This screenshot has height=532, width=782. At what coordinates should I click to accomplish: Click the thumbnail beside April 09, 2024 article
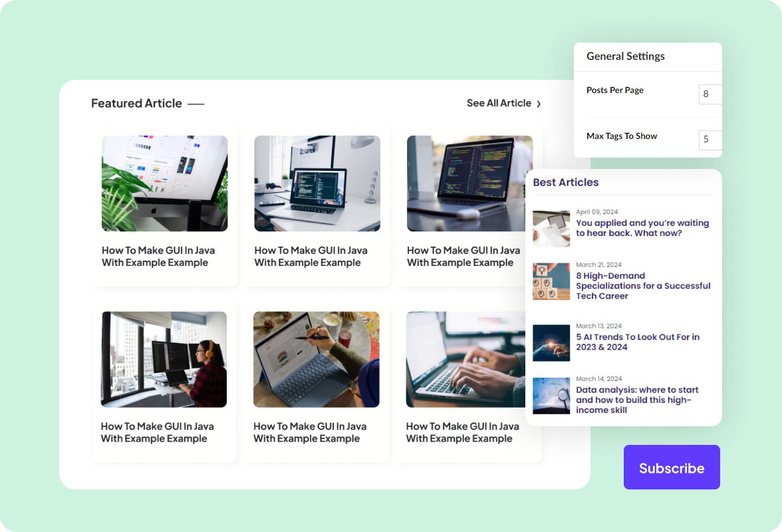coord(551,228)
